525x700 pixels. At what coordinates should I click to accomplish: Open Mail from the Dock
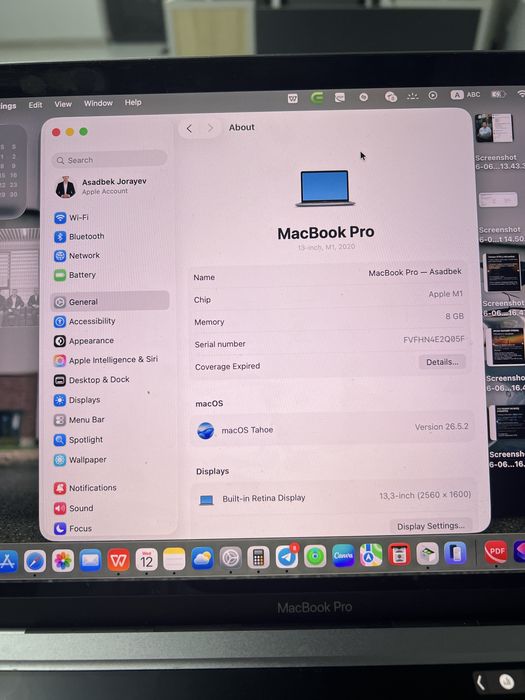coord(91,560)
